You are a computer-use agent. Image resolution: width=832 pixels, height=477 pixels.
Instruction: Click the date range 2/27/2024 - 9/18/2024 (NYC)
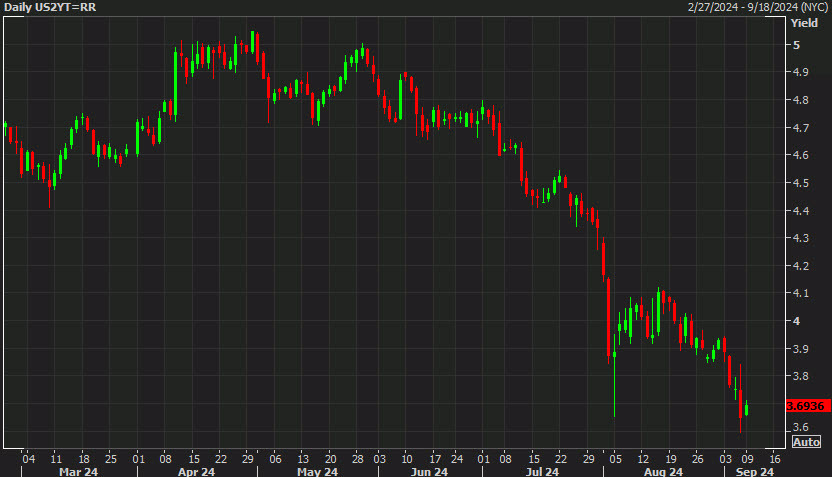click(x=758, y=7)
